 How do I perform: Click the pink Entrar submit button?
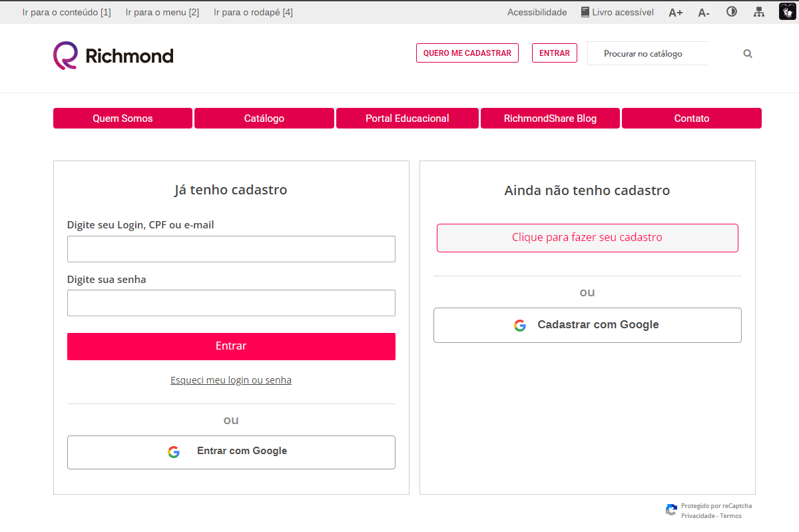(231, 346)
